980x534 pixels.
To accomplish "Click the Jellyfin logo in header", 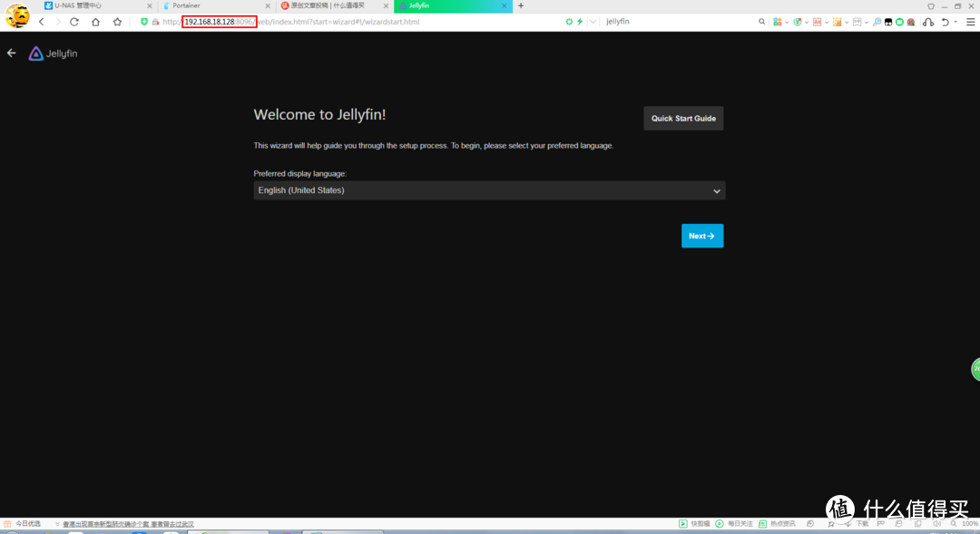I will [x=54, y=53].
